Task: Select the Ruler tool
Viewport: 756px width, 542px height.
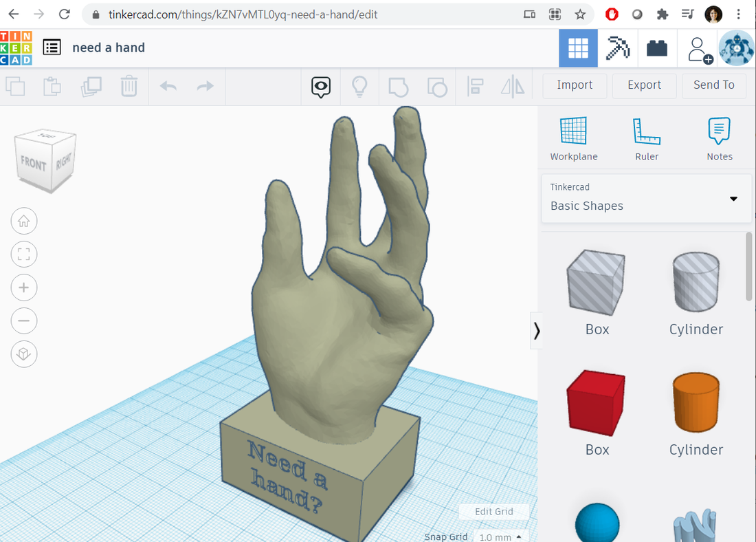Action: 647,138
